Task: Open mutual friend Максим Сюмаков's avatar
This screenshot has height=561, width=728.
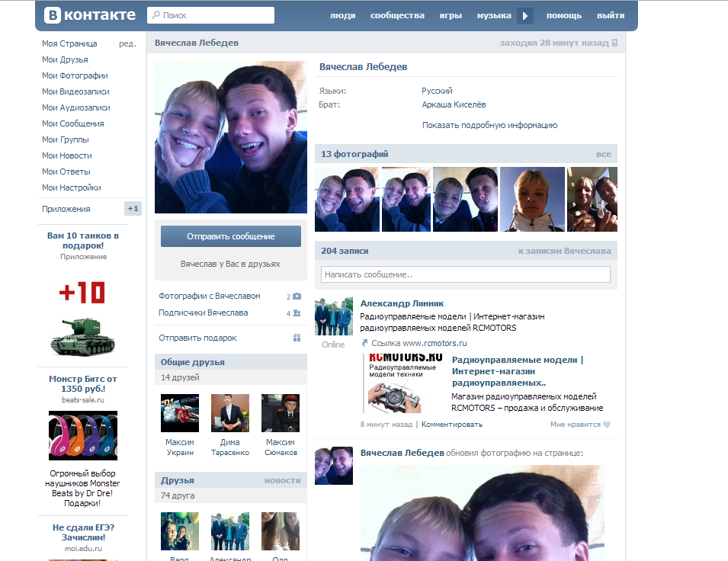Action: point(281,413)
